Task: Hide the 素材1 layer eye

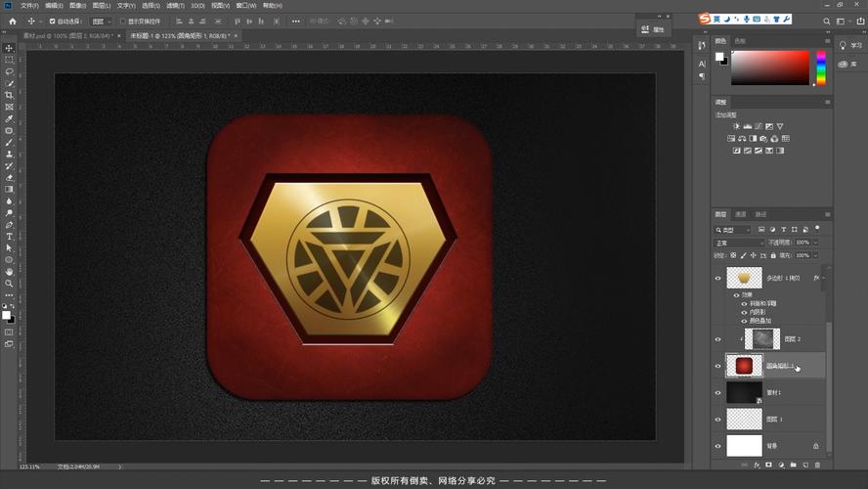Action: point(718,392)
